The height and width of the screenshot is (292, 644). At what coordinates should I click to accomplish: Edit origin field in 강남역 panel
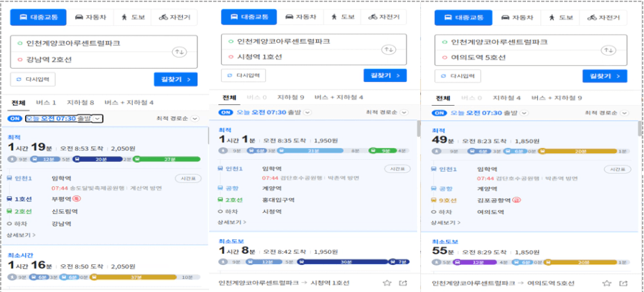coord(92,43)
